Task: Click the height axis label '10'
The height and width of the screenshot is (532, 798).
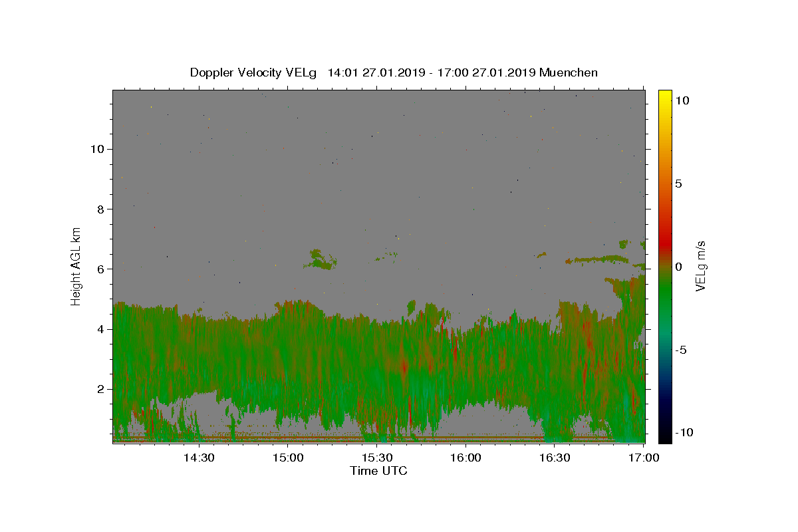Action: click(x=96, y=149)
